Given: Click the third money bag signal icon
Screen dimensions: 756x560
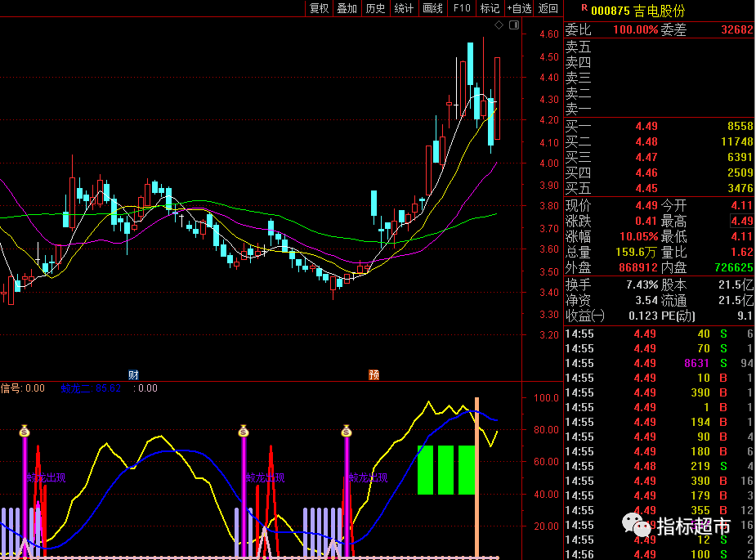Looking at the screenshot, I should (x=347, y=431).
